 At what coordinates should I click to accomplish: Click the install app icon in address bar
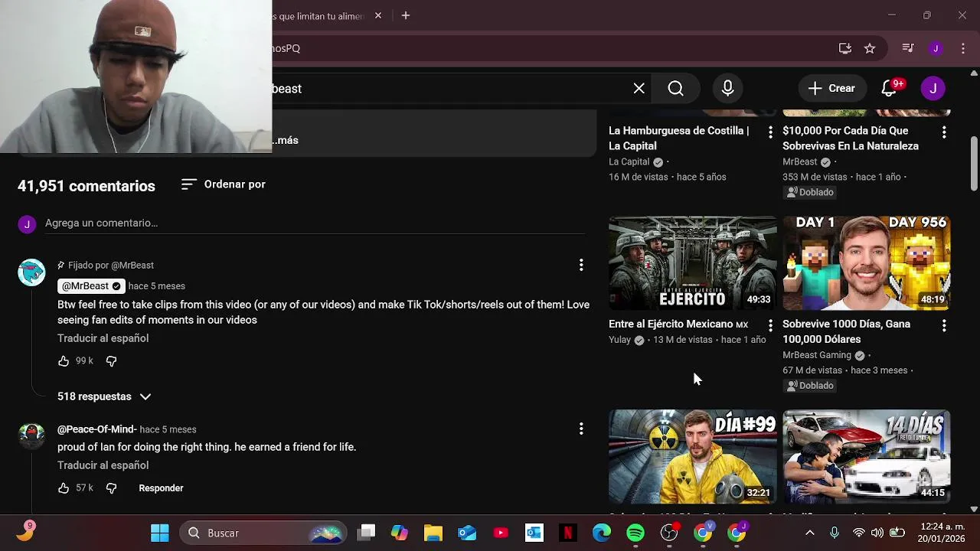coord(845,48)
